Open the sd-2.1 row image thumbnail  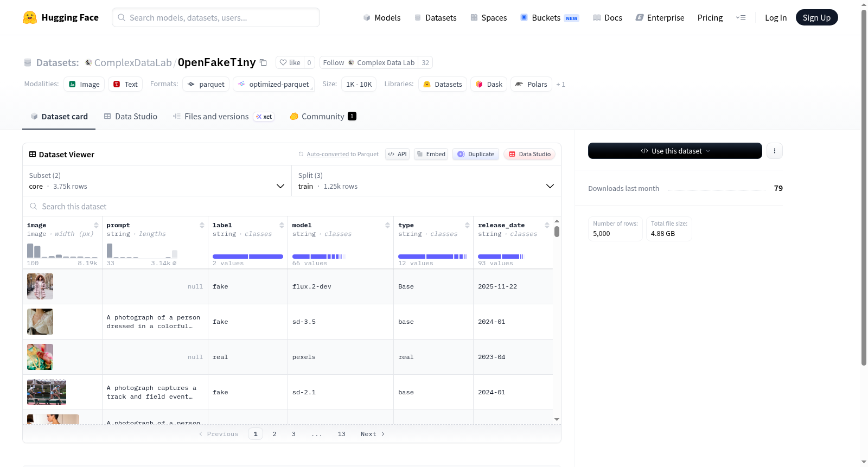point(47,392)
